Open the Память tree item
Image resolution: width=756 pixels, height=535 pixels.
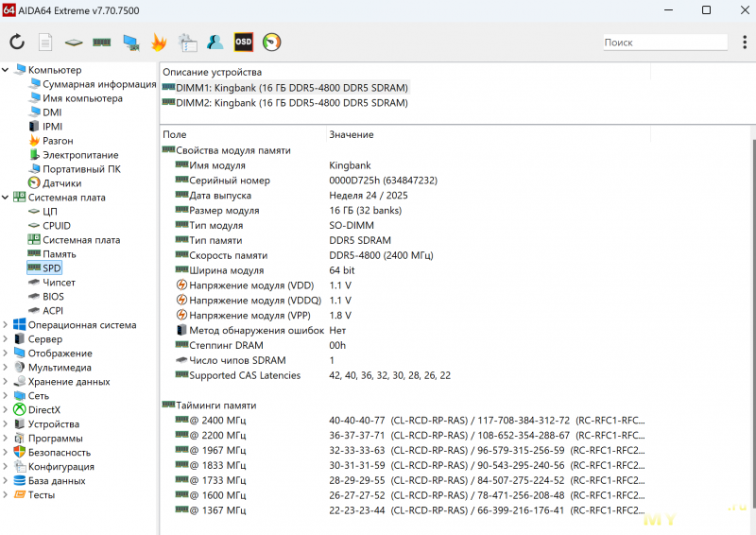pos(60,253)
